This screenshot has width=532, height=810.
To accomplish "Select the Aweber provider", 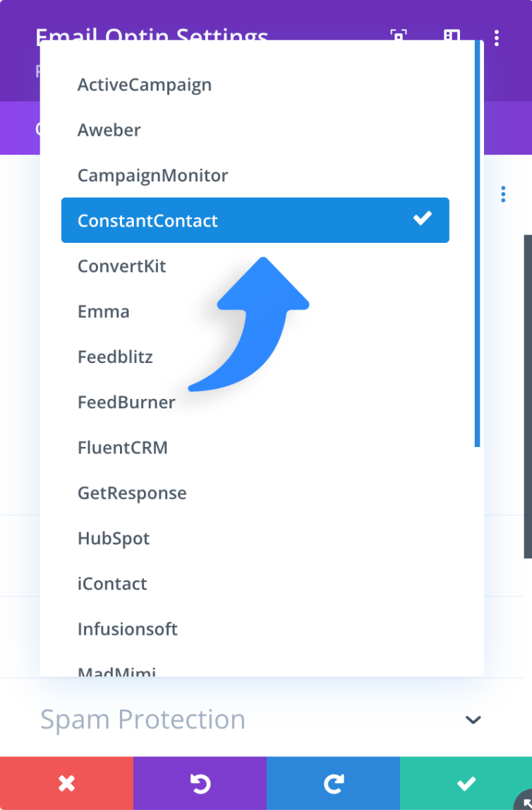I will coord(109,130).
